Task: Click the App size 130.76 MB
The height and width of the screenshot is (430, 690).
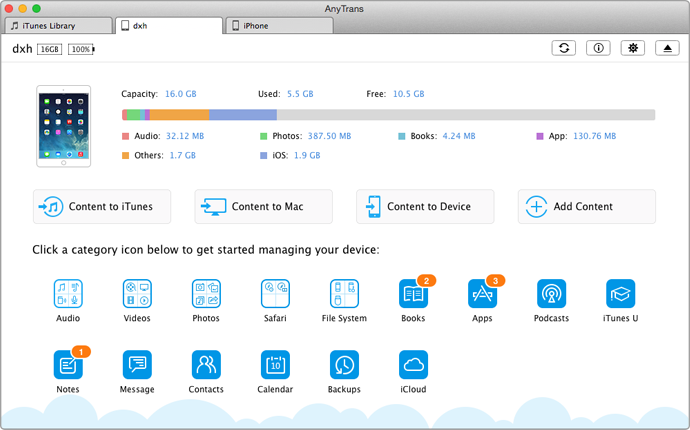Action: (595, 136)
